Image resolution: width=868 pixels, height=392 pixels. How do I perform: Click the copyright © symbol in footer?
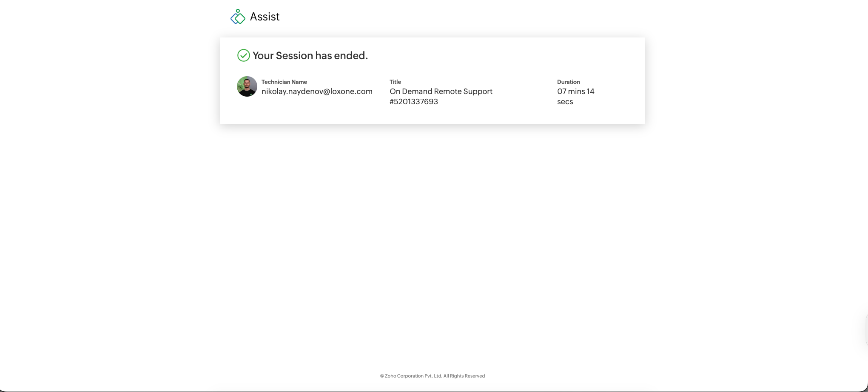click(x=382, y=376)
